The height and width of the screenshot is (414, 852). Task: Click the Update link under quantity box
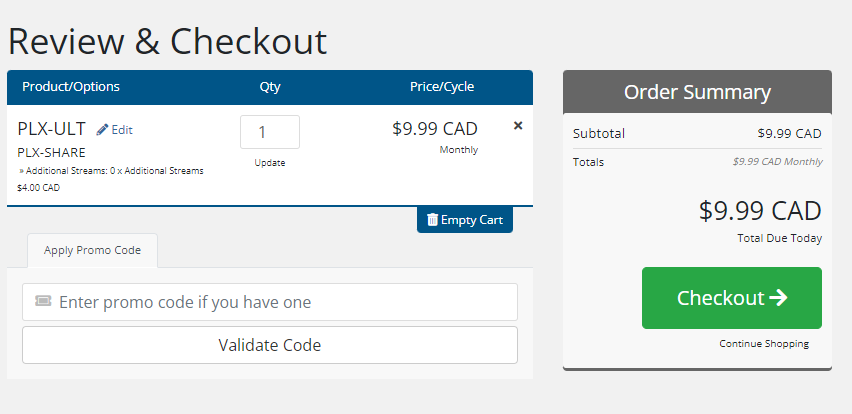coord(270,163)
